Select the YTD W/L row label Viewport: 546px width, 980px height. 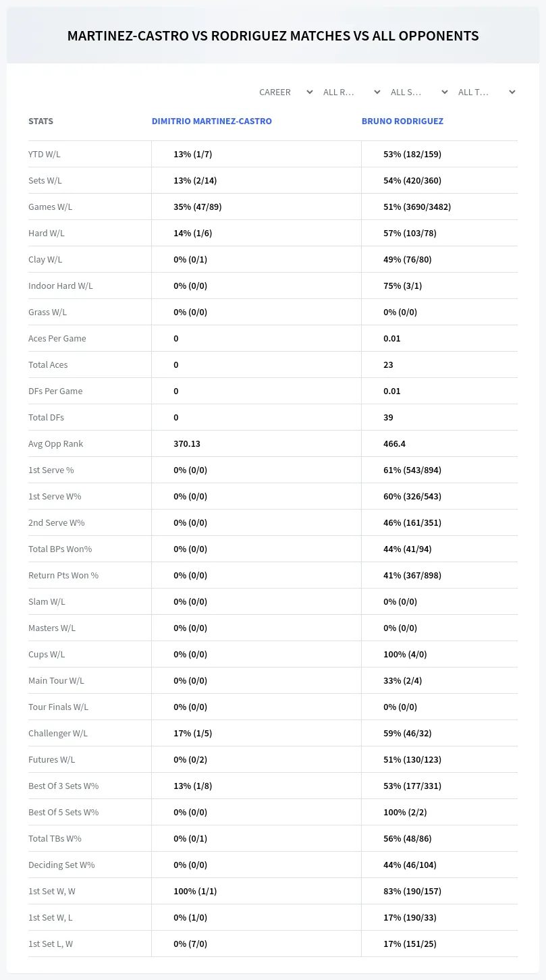[x=45, y=154]
